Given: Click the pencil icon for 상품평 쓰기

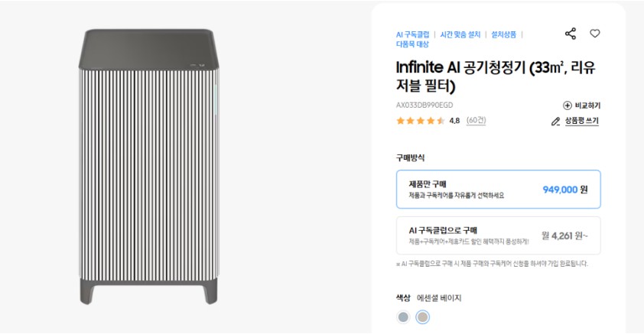Looking at the screenshot, I should click(x=556, y=122).
